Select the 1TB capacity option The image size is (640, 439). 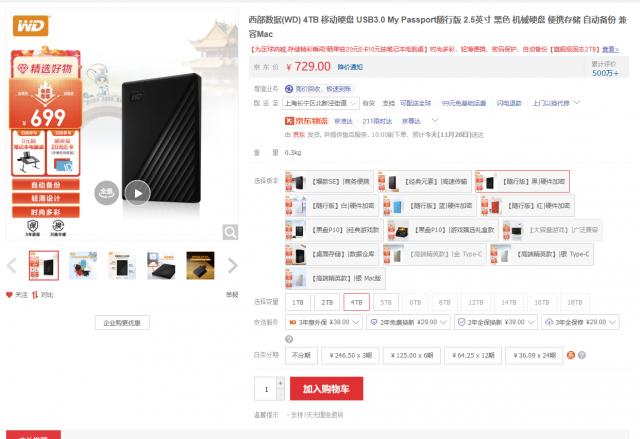pyautogui.click(x=298, y=302)
